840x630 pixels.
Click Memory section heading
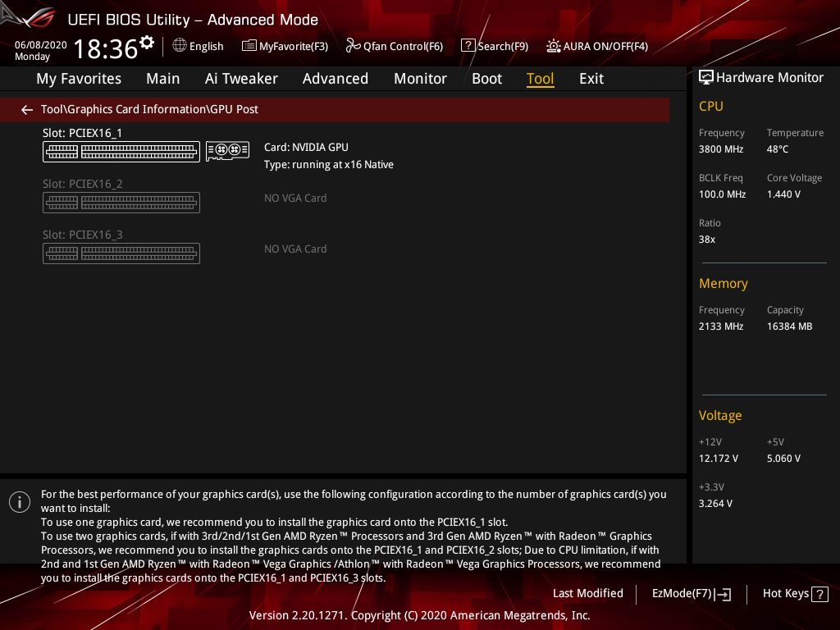(x=724, y=283)
